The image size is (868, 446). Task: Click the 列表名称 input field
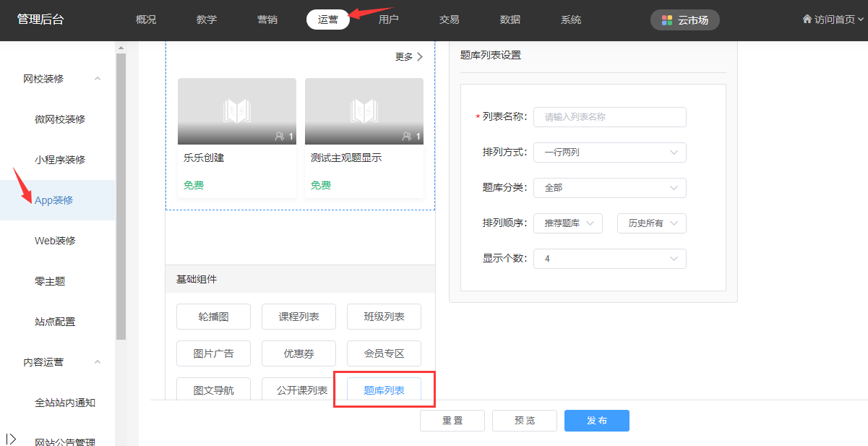pyautogui.click(x=609, y=117)
